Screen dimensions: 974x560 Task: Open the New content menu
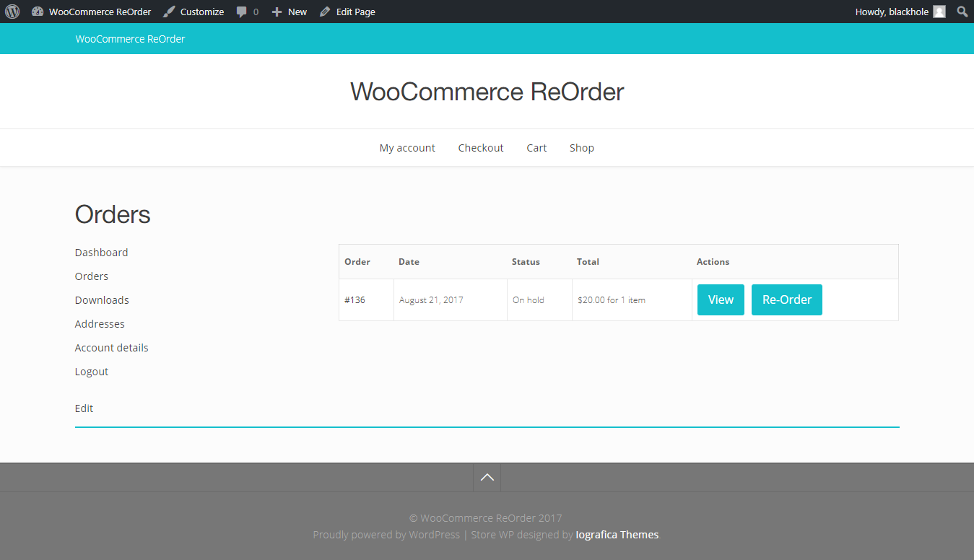(289, 12)
